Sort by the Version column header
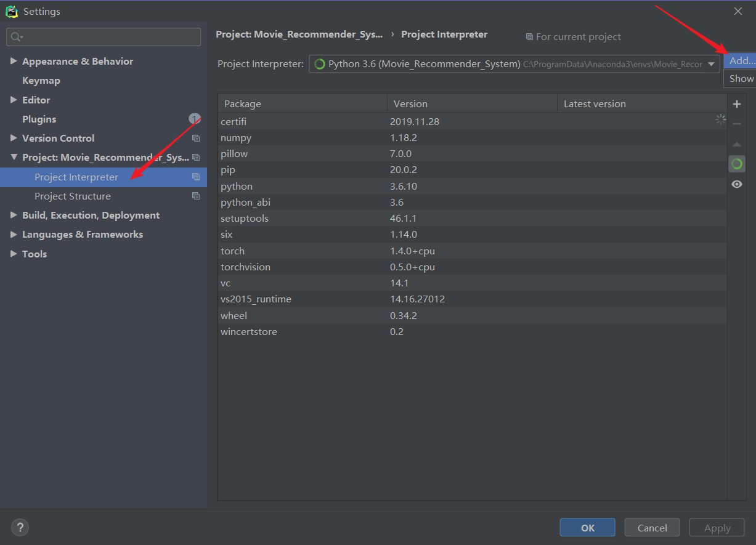756x545 pixels. (x=472, y=103)
